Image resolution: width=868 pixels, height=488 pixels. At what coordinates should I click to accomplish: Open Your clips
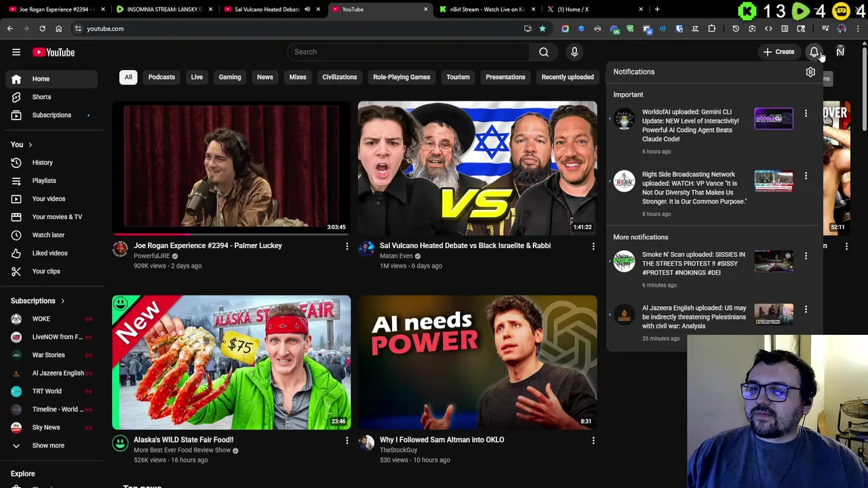tap(52, 271)
